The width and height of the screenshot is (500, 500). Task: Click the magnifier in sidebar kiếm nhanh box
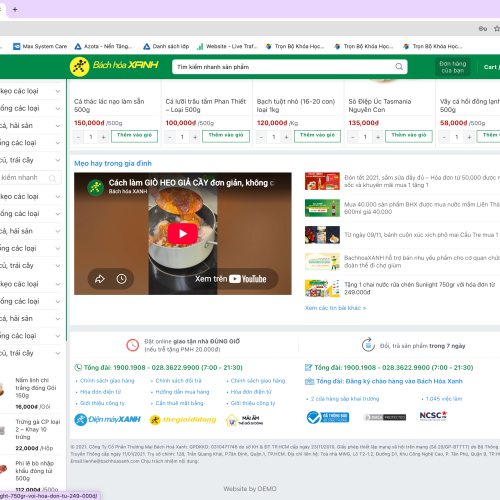click(52, 178)
